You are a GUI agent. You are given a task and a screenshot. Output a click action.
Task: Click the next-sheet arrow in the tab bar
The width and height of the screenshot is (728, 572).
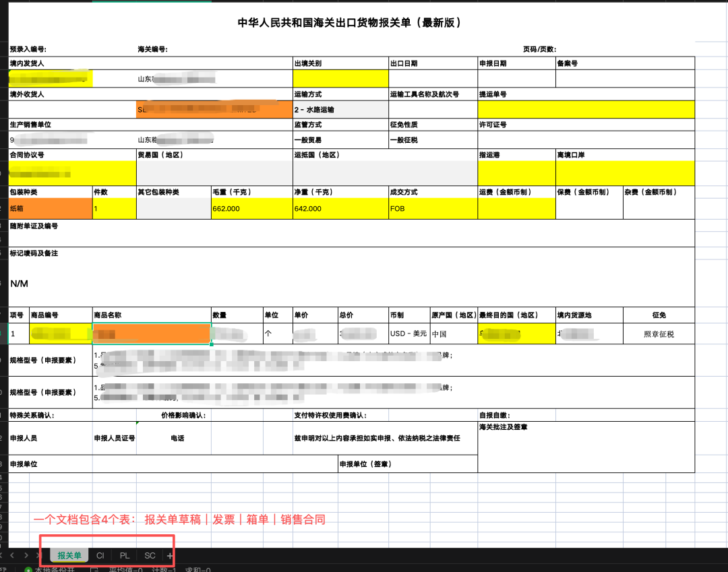pyautogui.click(x=26, y=555)
